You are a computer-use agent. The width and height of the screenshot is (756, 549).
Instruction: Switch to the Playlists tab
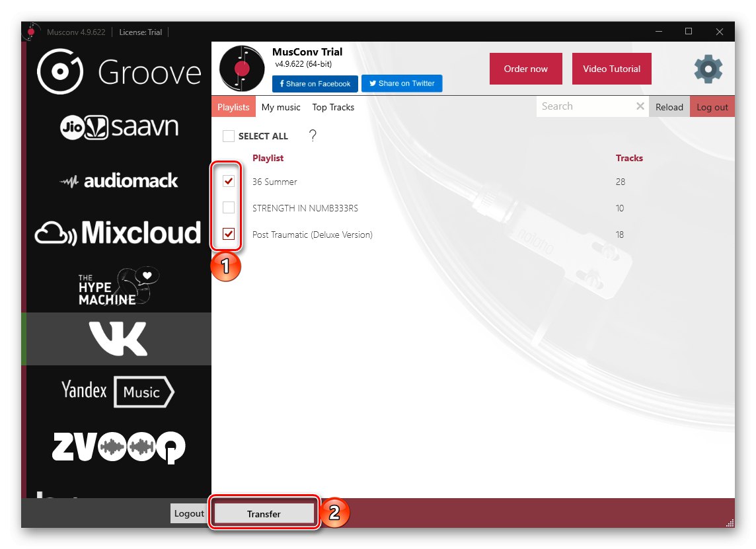click(233, 107)
